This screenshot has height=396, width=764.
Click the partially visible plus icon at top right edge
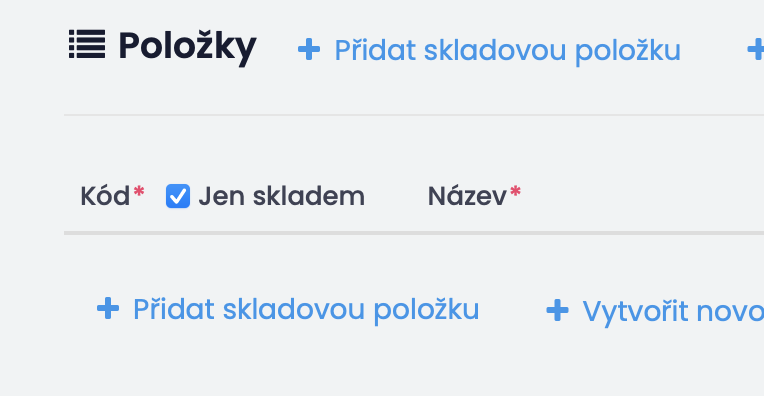756,50
